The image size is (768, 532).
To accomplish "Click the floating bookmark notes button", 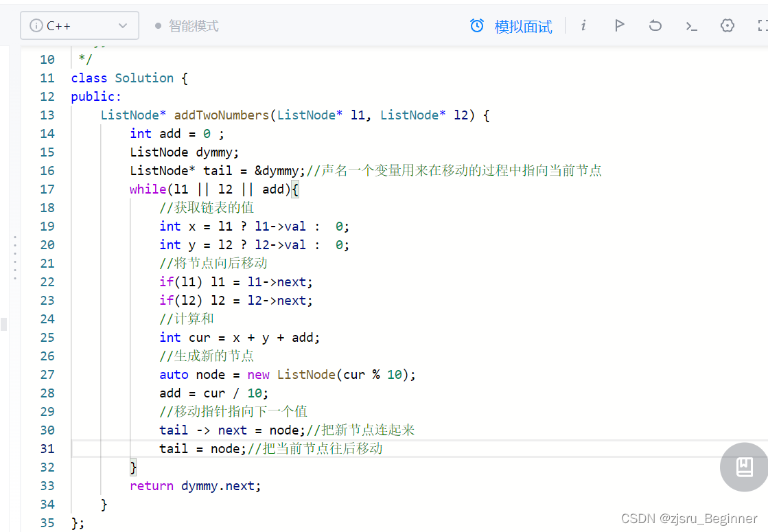I will pyautogui.click(x=744, y=467).
